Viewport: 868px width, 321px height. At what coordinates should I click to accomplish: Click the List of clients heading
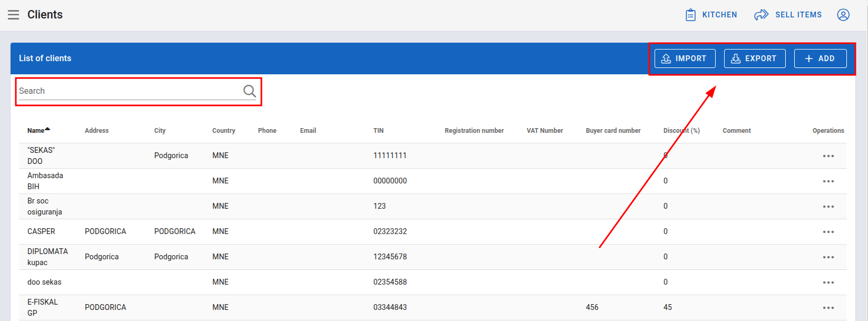point(45,58)
